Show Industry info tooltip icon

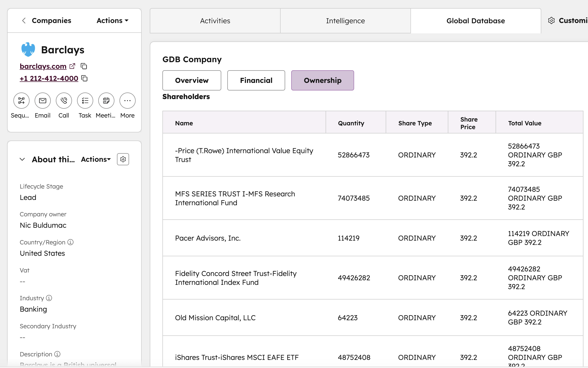pyautogui.click(x=49, y=298)
